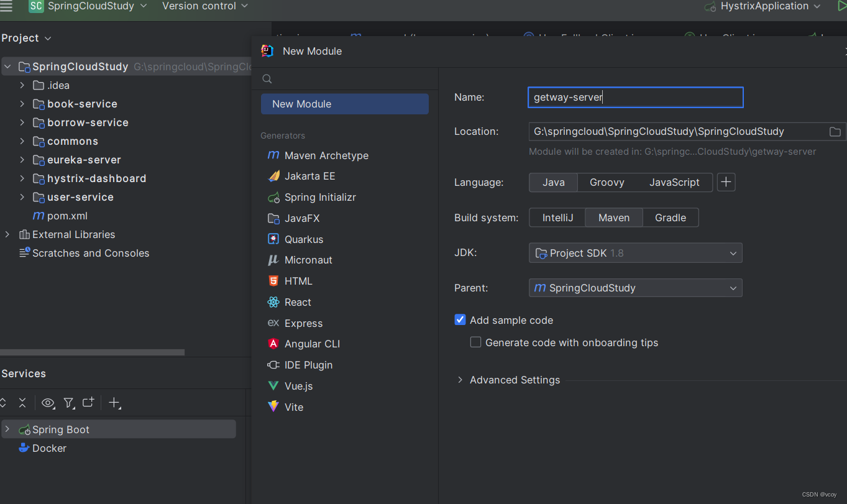The image size is (847, 504).
Task: Pick the Vite generator icon
Action: [273, 407]
